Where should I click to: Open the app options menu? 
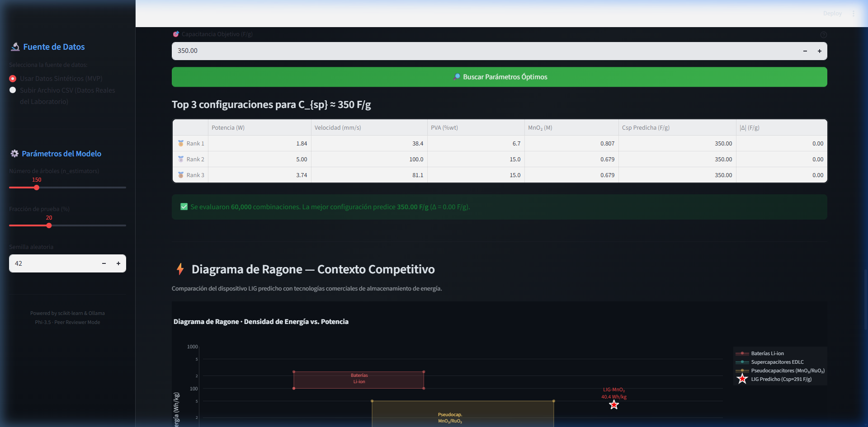click(854, 13)
